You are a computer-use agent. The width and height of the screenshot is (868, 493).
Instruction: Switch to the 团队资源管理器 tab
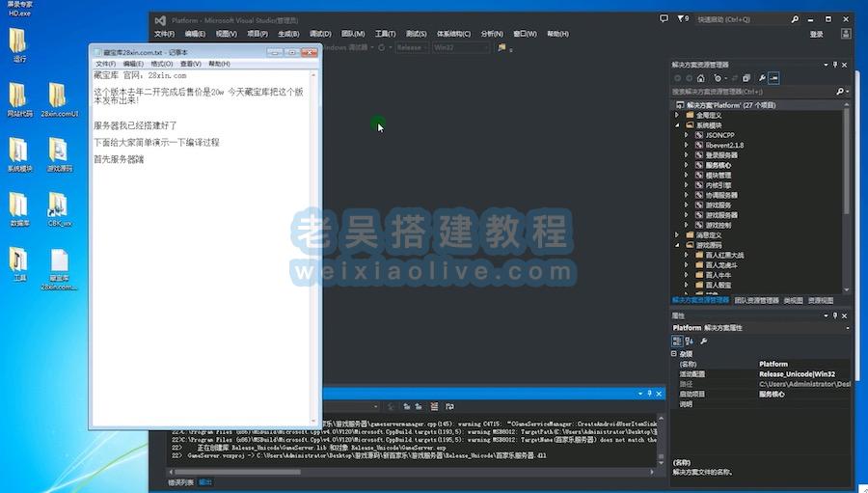click(x=757, y=300)
